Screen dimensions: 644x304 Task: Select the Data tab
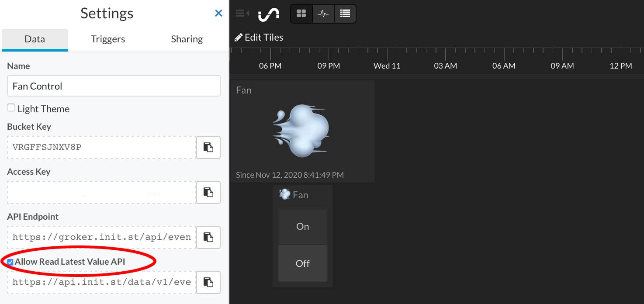point(35,40)
